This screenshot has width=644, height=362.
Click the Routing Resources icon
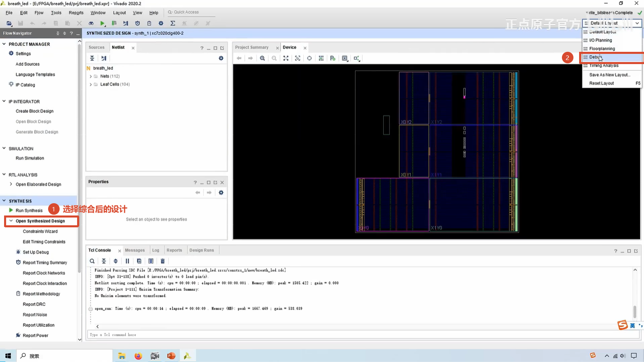point(321,58)
